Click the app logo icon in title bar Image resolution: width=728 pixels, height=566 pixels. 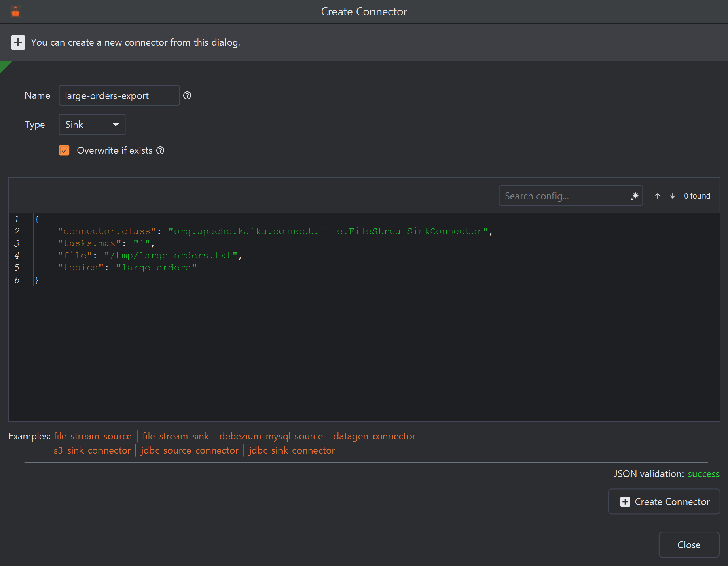pyautogui.click(x=15, y=12)
